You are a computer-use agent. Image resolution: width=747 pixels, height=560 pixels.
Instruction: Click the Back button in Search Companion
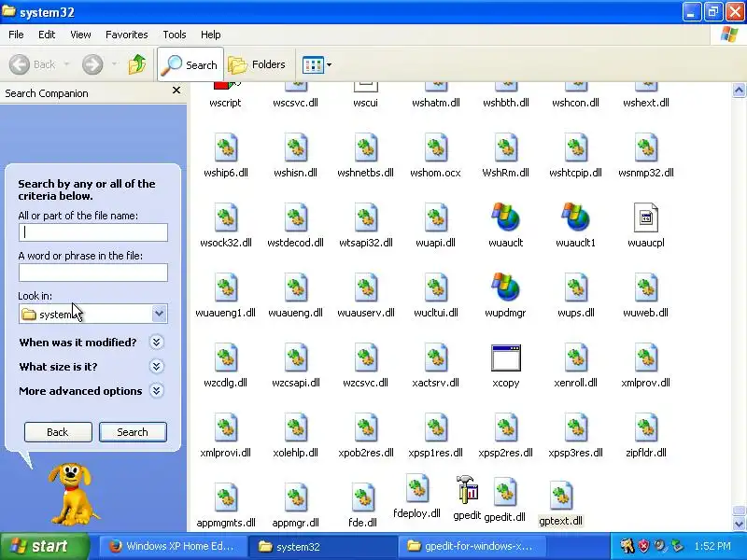(x=58, y=432)
